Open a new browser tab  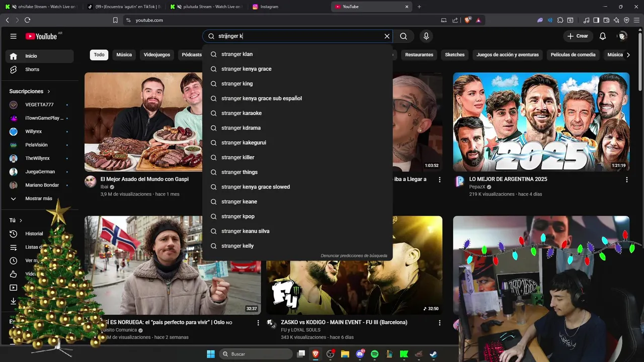pos(419,7)
